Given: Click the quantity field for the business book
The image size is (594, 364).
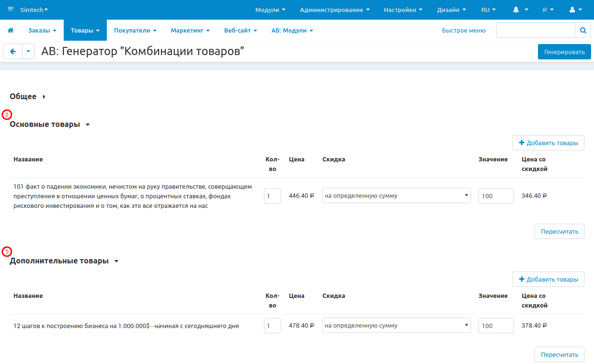Looking at the screenshot, I should coord(273,325).
